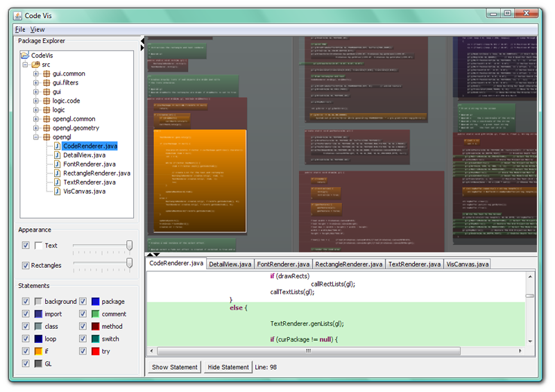The image size is (555, 392).
Task: Uncheck the loop statement checkbox
Action: pyautogui.click(x=26, y=339)
